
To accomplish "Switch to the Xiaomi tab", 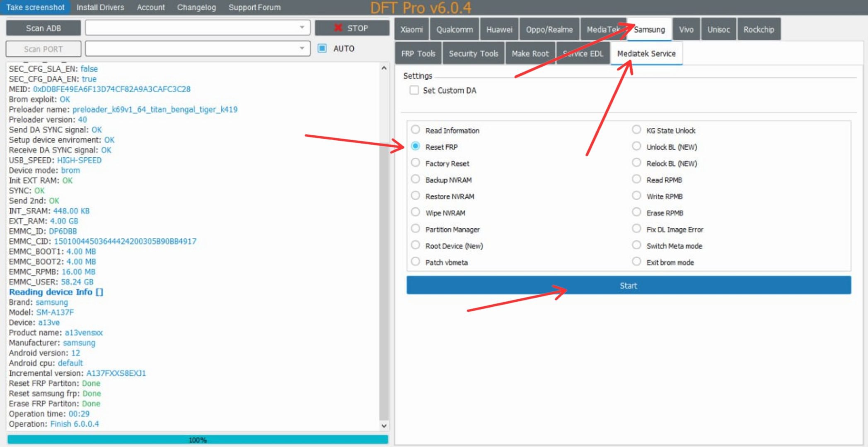I will [x=412, y=29].
